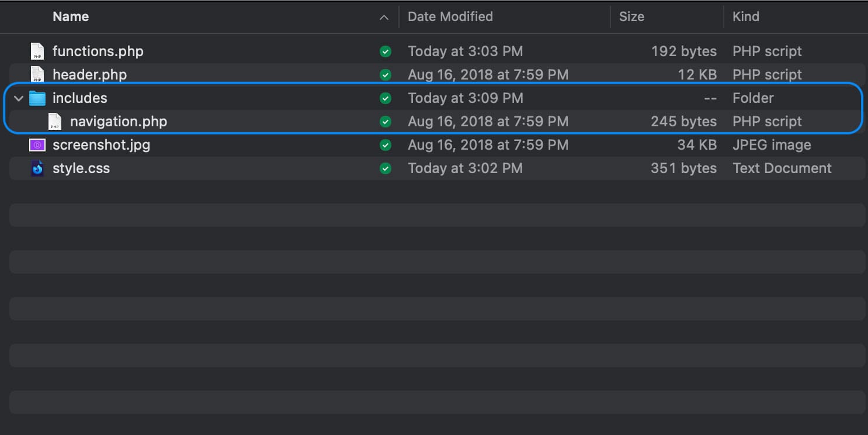868x435 pixels.
Task: Sort files by Size column header
Action: point(631,16)
